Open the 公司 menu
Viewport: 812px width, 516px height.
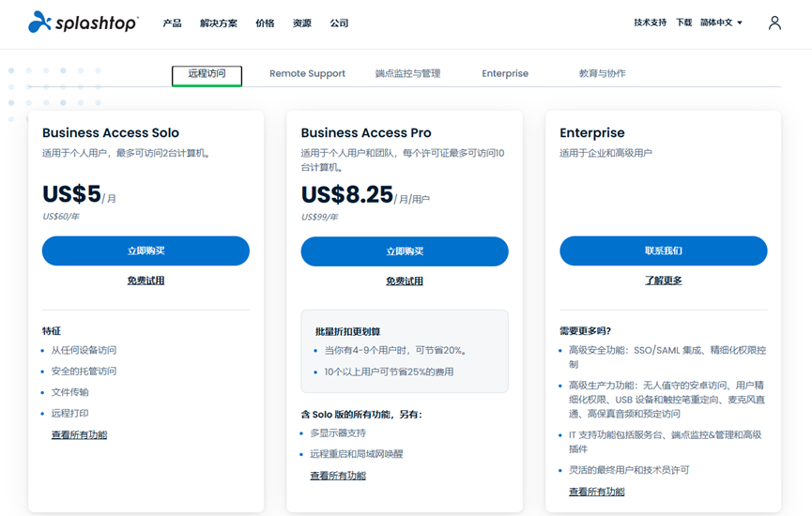tap(339, 23)
